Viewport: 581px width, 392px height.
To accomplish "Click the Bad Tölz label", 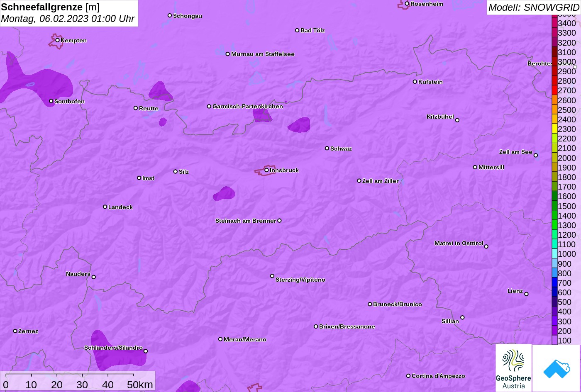I will click(x=313, y=30).
